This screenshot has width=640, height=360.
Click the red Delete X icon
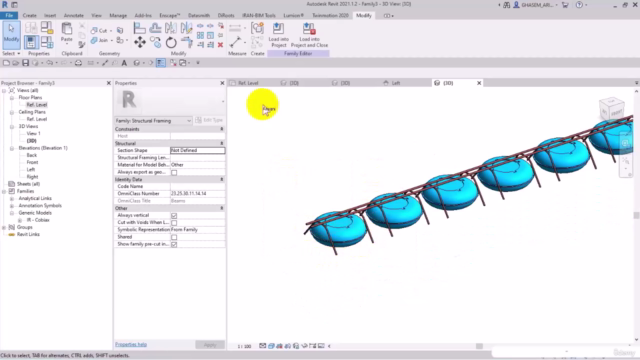click(x=220, y=45)
